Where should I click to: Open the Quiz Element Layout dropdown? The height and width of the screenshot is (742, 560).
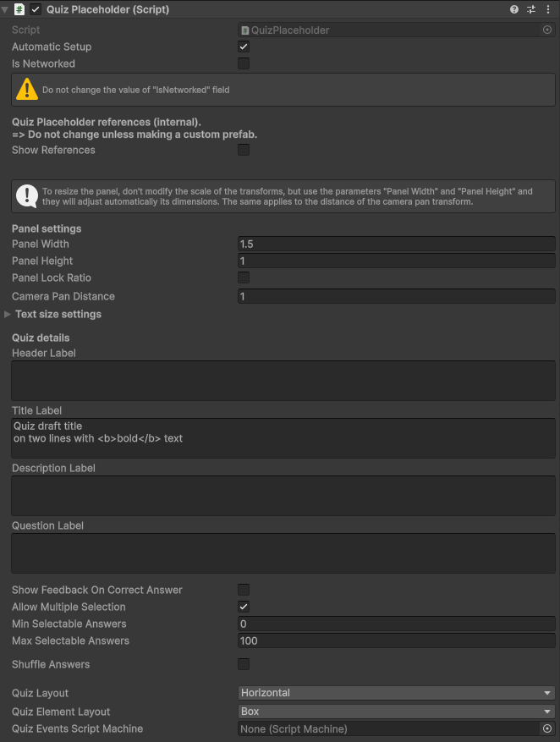coord(396,712)
